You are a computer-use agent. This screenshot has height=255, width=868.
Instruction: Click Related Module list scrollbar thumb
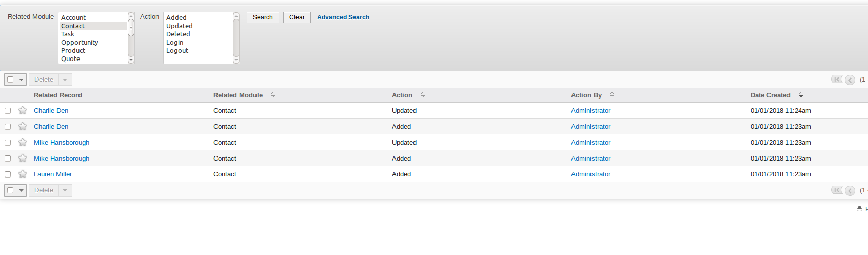131,28
